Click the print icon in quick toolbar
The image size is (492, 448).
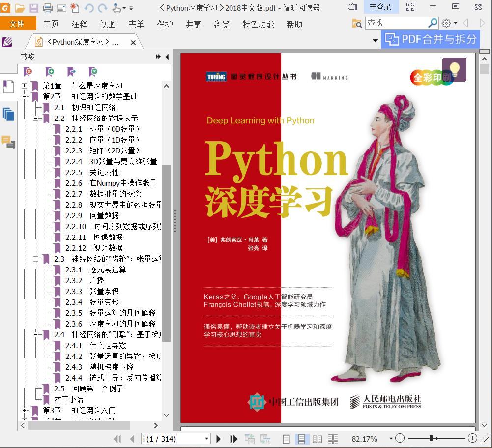point(47,8)
